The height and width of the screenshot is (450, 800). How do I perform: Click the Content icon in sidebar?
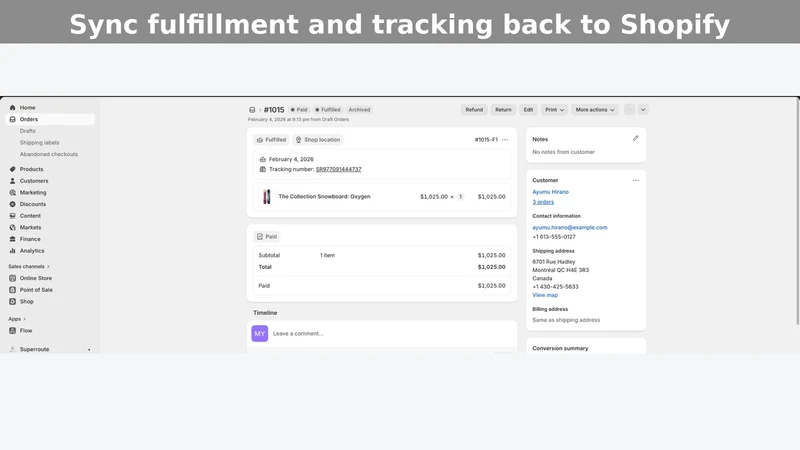tap(13, 216)
